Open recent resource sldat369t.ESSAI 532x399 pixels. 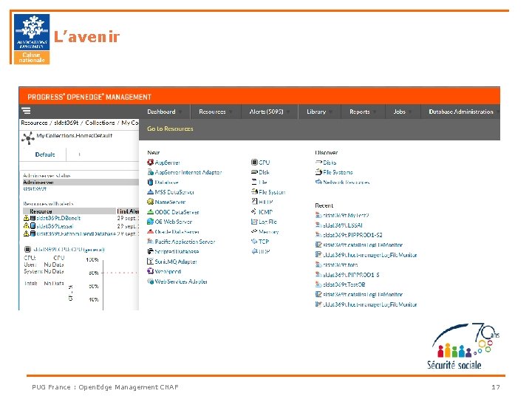click(x=343, y=225)
